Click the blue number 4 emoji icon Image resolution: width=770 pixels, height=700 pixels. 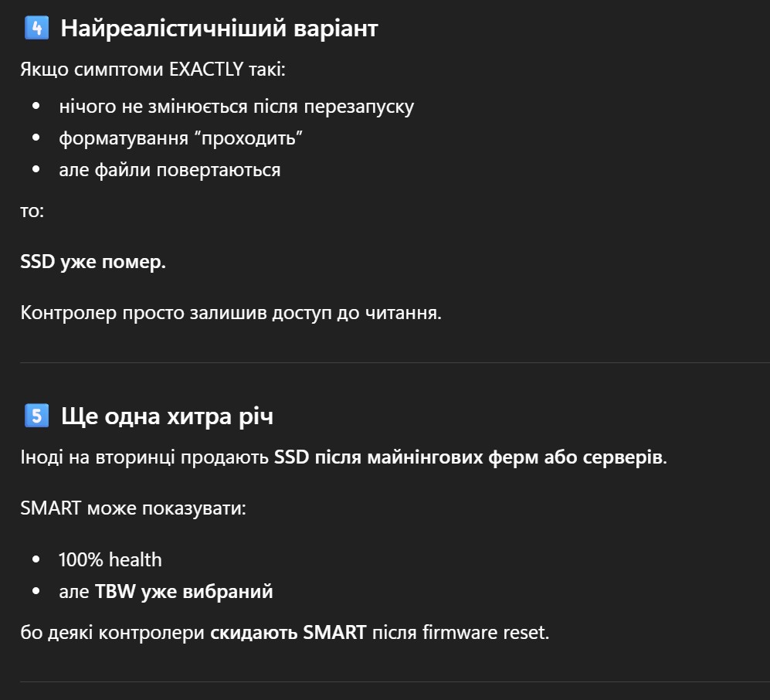(36, 29)
